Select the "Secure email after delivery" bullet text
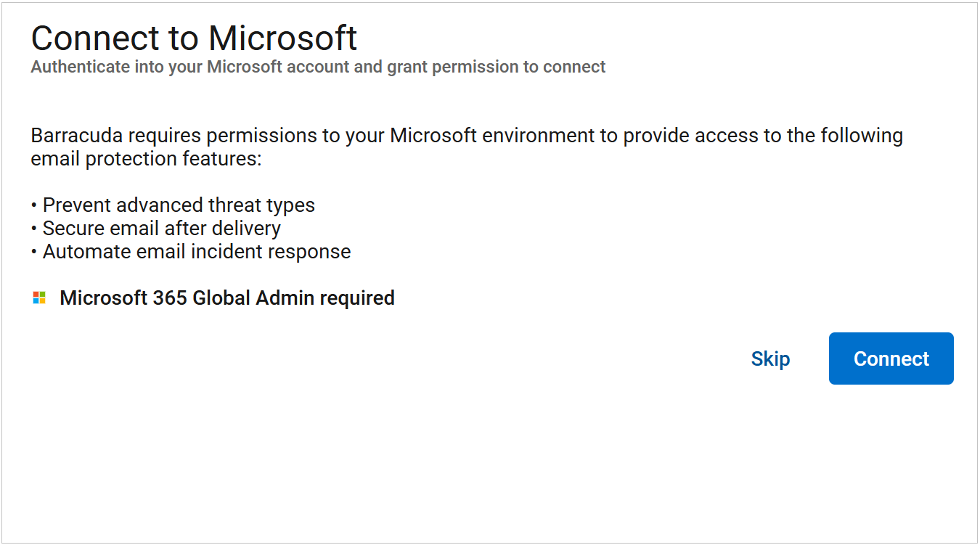 coord(162,229)
